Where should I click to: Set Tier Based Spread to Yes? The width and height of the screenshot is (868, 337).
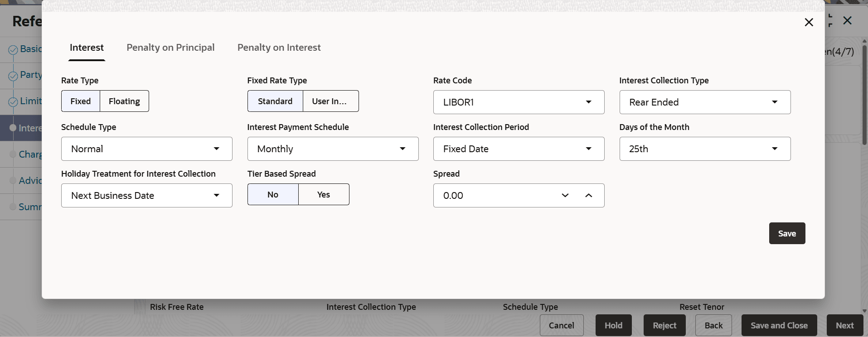324,194
